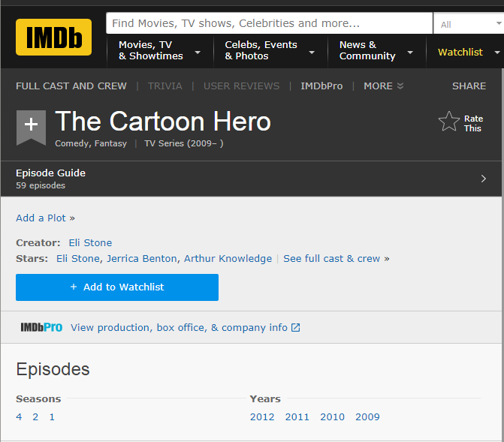Image resolution: width=504 pixels, height=442 pixels.
Task: Open Episode Guide via right chevron arrow
Action: (x=483, y=179)
